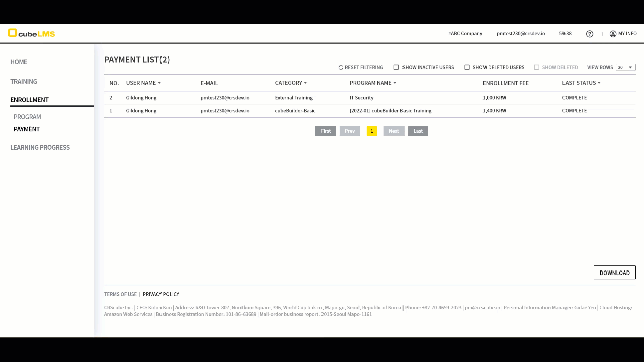Enable Show Inactive Users checkbox
The height and width of the screenshot is (362, 644).
pyautogui.click(x=396, y=67)
